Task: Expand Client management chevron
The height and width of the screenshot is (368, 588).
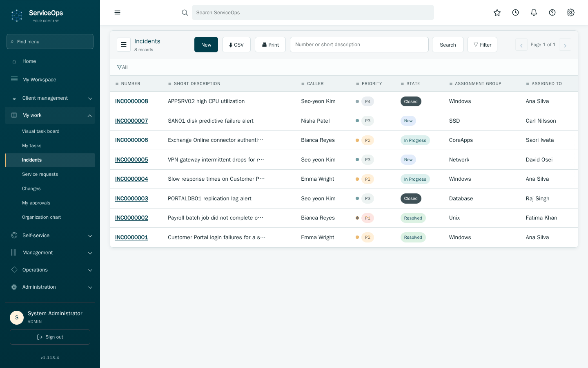Action: pos(90,99)
